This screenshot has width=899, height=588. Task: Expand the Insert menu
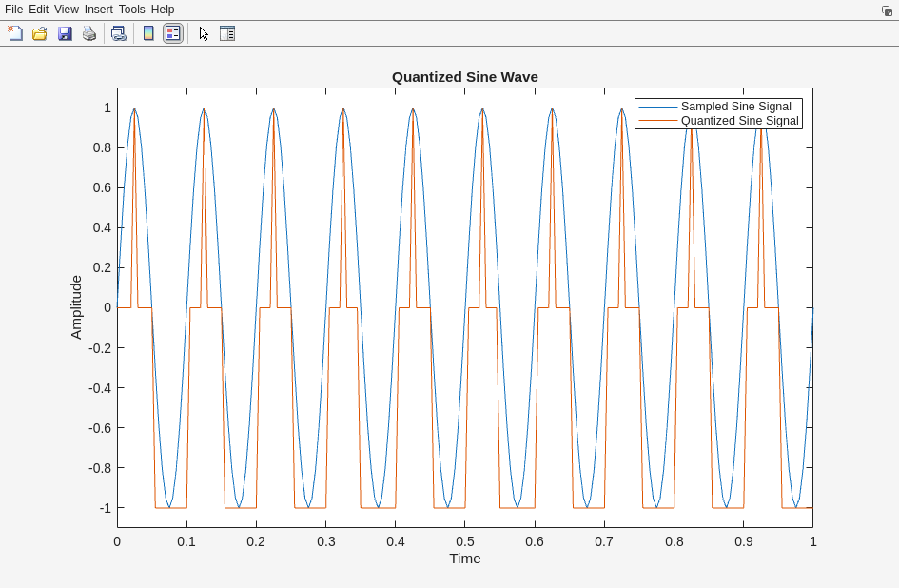98,10
